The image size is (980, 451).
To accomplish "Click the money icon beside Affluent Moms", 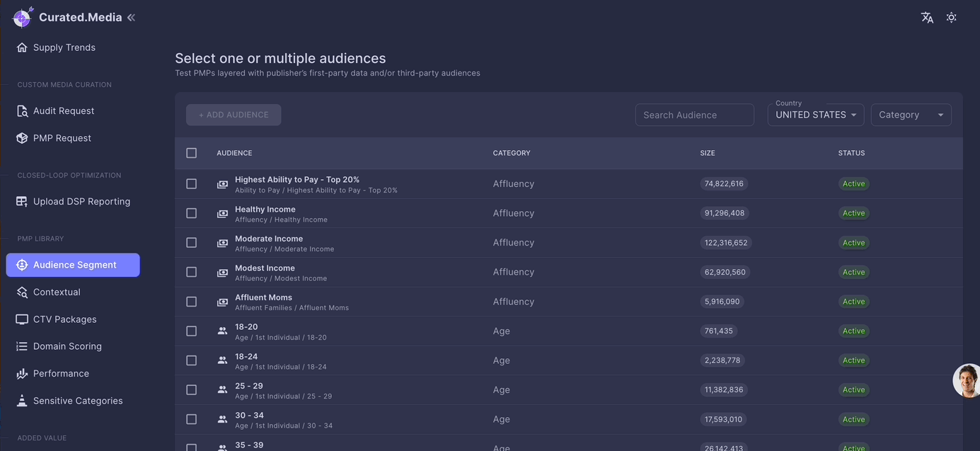I will [x=222, y=302].
